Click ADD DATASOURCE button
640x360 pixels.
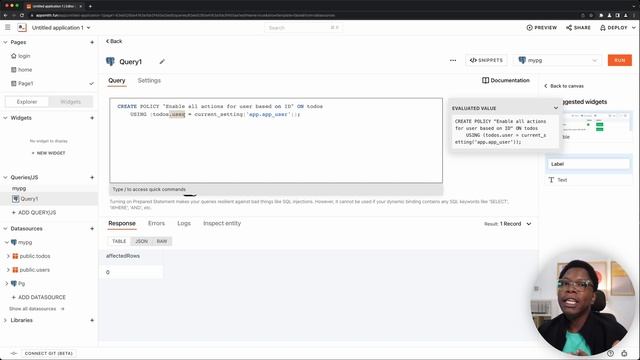coord(39,297)
